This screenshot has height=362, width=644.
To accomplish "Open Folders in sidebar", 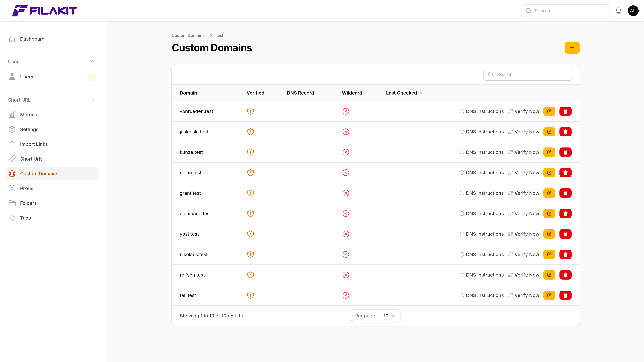I will (x=52, y=203).
